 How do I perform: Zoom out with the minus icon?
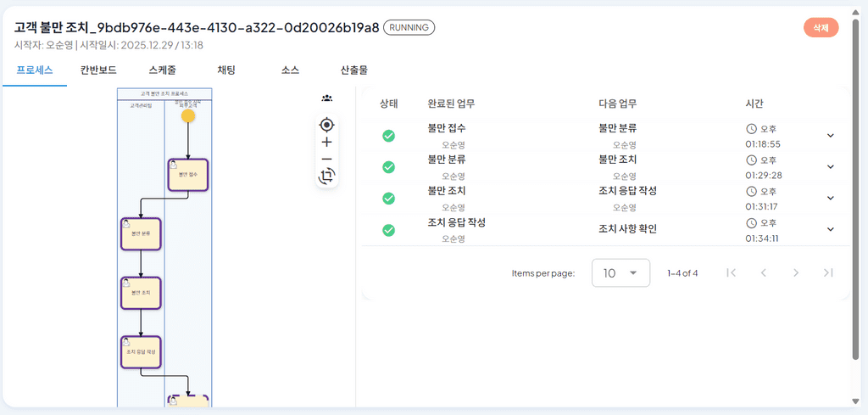326,159
